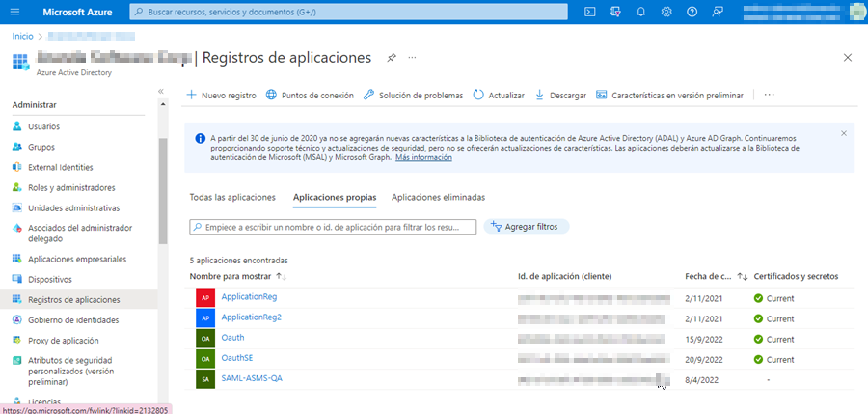Dismiss the ADAL information banner
Viewport: 868px width, 414px height.
(x=844, y=133)
